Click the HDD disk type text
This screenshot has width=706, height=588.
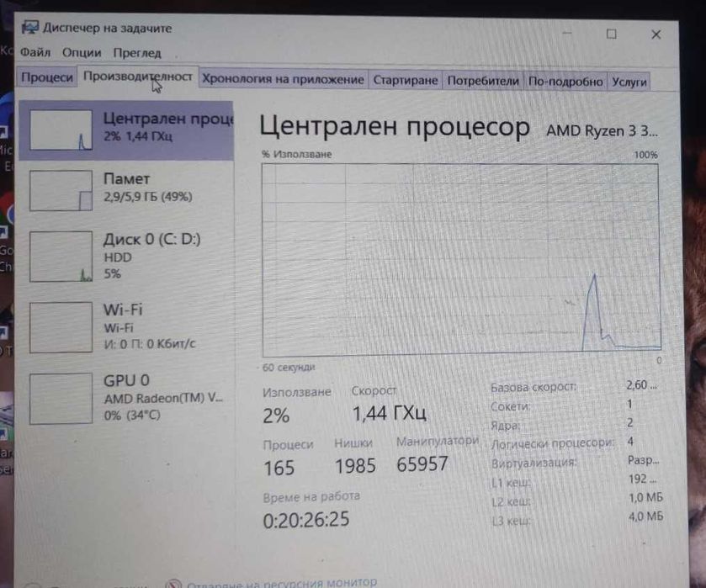point(118,257)
